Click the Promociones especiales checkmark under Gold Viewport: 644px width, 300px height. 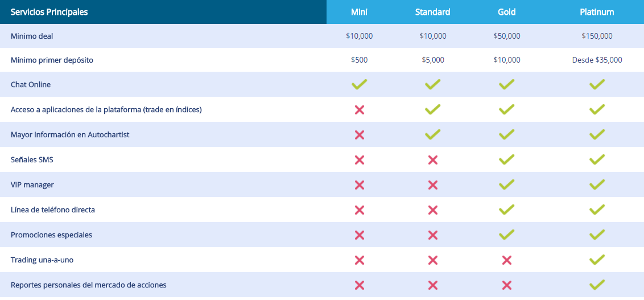coord(506,235)
